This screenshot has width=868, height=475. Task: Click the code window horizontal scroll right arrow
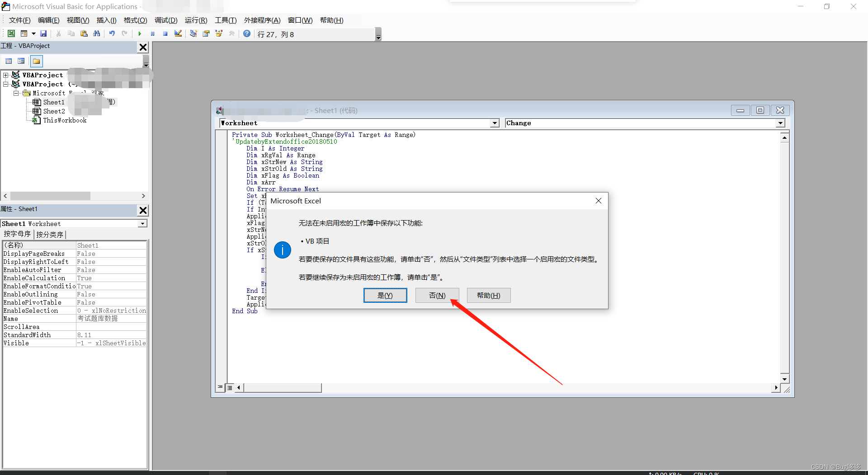click(776, 387)
